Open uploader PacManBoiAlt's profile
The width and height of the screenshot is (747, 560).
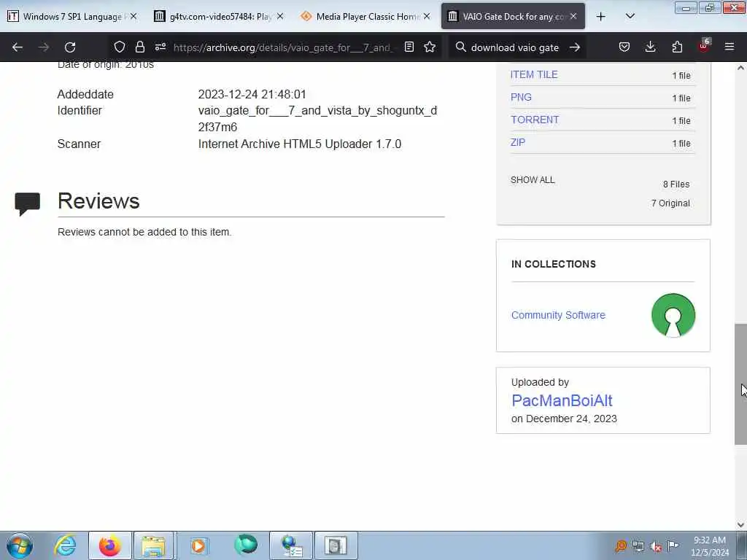(x=562, y=400)
